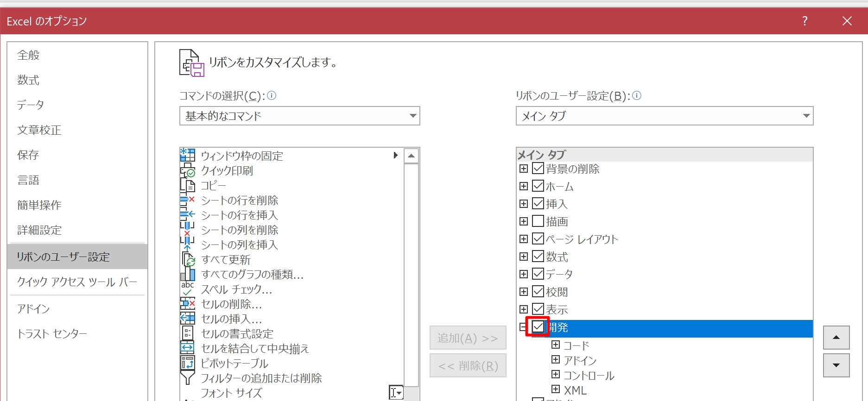Toggle the ページ レイアウト checkbox

pyautogui.click(x=538, y=239)
